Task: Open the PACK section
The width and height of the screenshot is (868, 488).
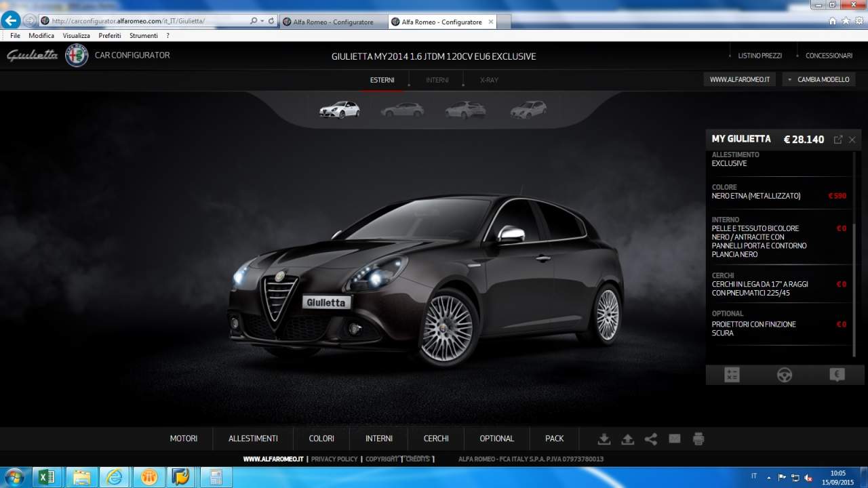Action: pos(555,439)
